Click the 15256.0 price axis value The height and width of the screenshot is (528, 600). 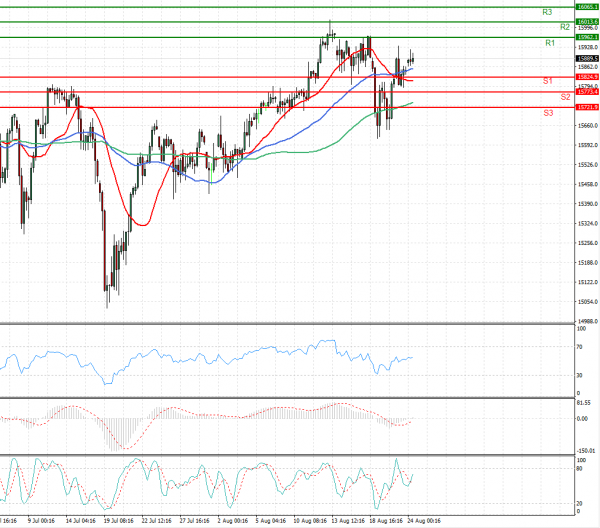coord(588,243)
